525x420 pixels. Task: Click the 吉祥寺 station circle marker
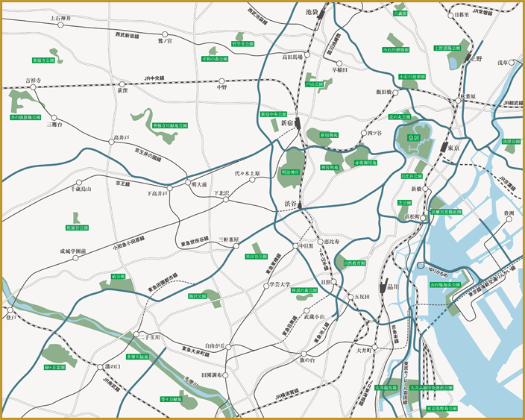click(33, 87)
